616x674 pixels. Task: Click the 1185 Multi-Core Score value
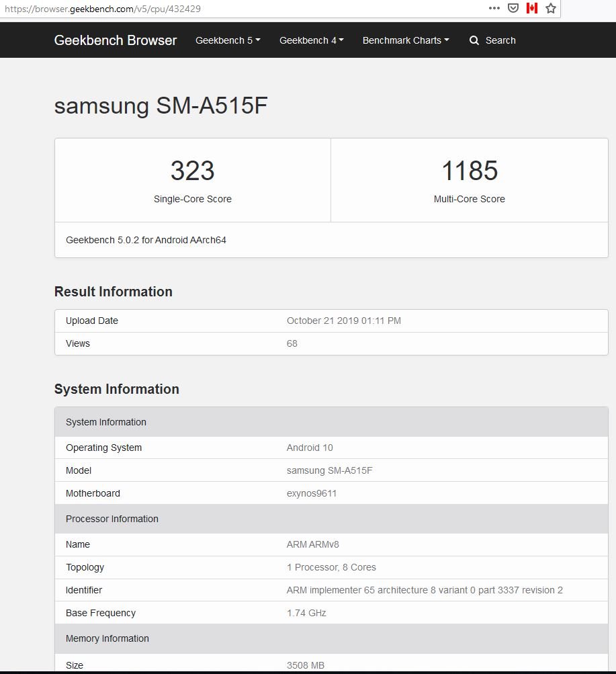pyautogui.click(x=470, y=171)
